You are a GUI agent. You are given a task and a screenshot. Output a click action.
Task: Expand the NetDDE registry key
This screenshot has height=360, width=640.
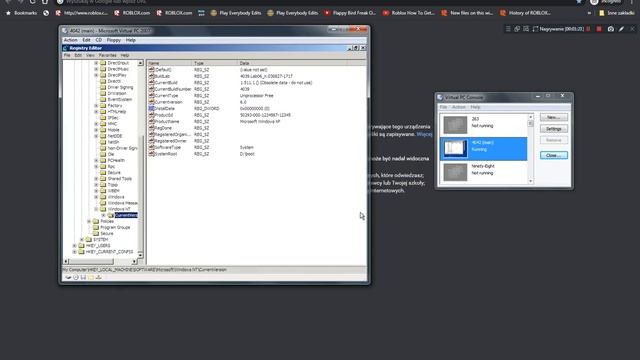[96, 136]
